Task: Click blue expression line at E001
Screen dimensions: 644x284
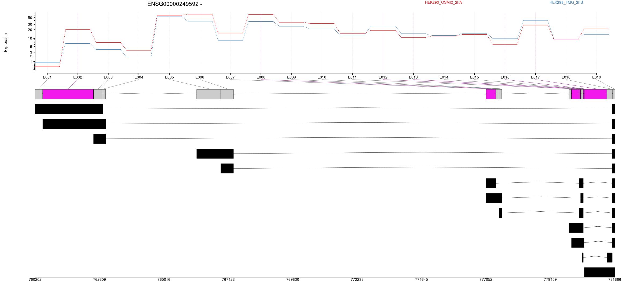Action: click(47, 62)
